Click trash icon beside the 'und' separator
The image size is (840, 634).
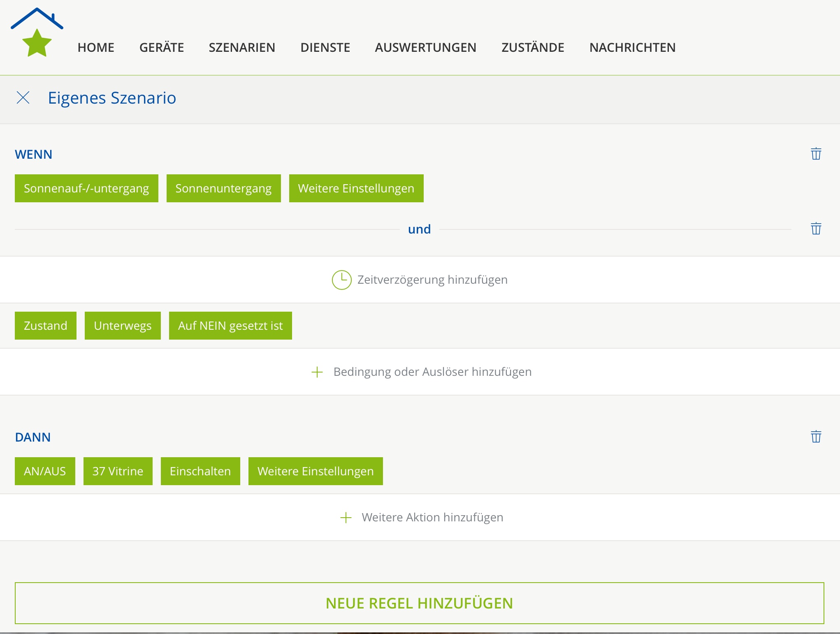[x=816, y=229]
